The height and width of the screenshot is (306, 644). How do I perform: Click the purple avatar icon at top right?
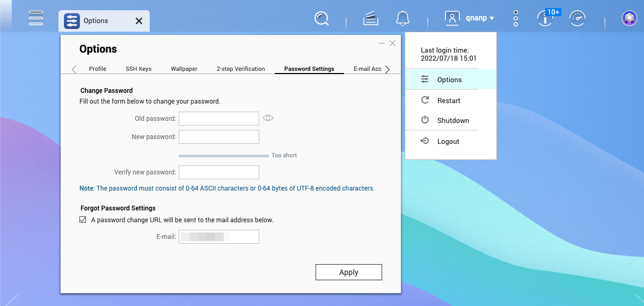(x=629, y=18)
